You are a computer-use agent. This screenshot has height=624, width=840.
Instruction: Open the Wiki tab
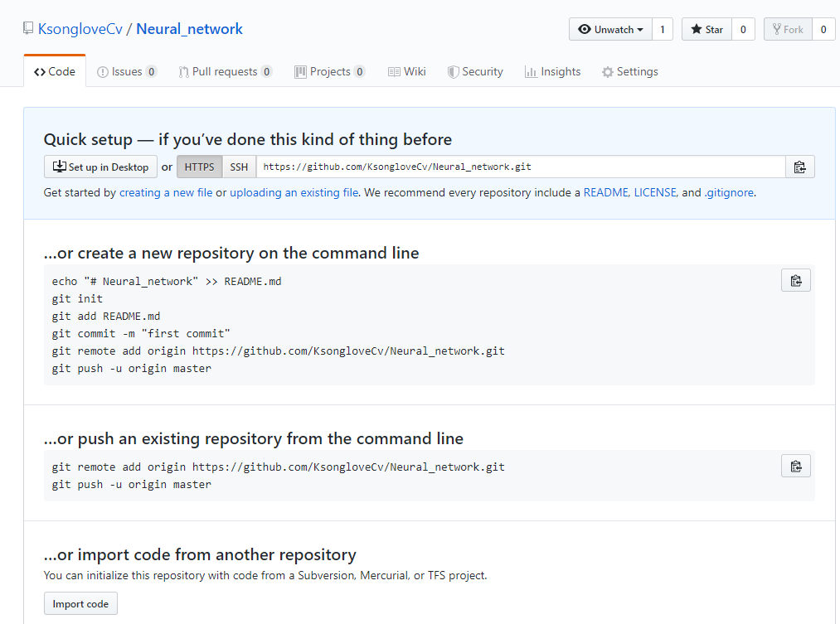pyautogui.click(x=406, y=72)
